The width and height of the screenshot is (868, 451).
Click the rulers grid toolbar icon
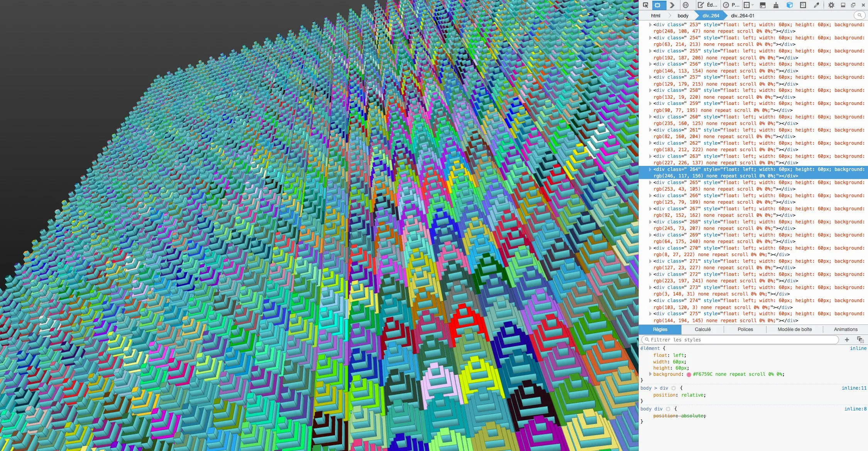pos(803,5)
